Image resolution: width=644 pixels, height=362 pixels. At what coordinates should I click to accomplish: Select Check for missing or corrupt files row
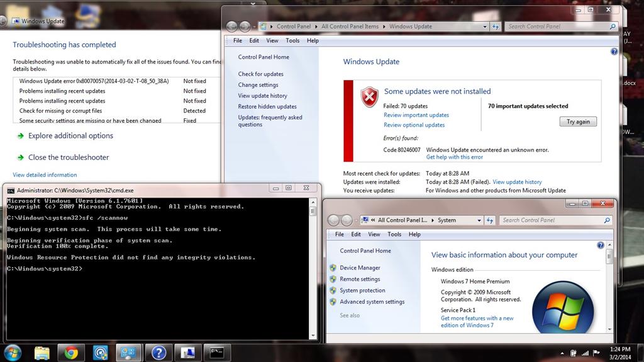coord(117,111)
